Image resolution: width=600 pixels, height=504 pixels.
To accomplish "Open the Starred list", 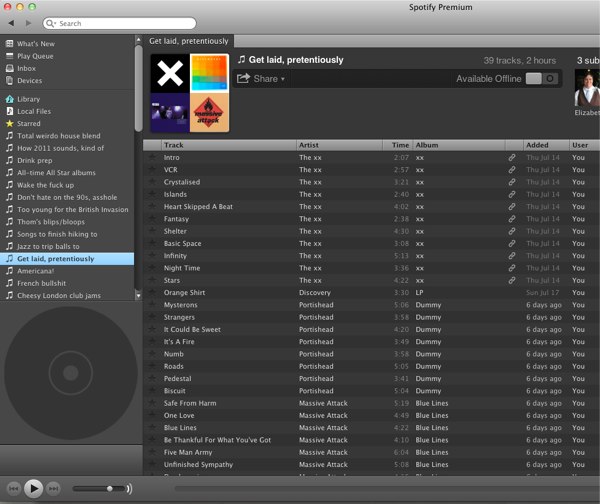I will coord(28,123).
